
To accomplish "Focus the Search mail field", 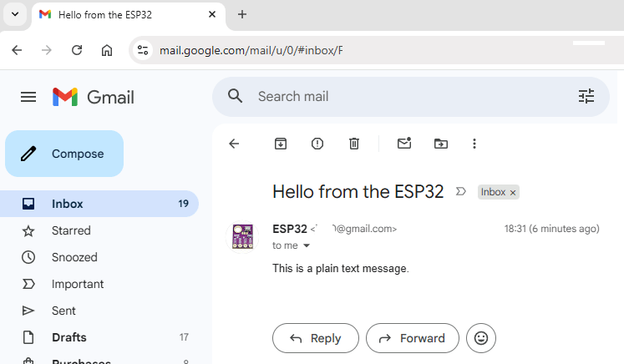I will point(410,96).
